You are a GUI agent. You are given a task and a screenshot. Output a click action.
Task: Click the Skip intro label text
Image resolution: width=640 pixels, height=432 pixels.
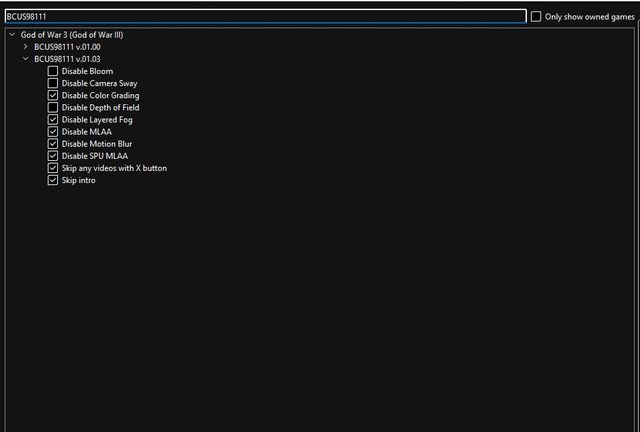(x=78, y=180)
